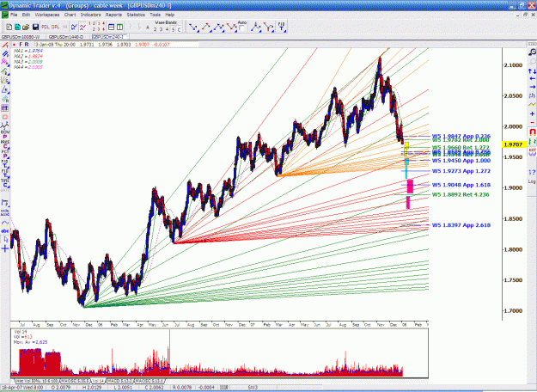Select Wave Bands option C

pos(179,29)
